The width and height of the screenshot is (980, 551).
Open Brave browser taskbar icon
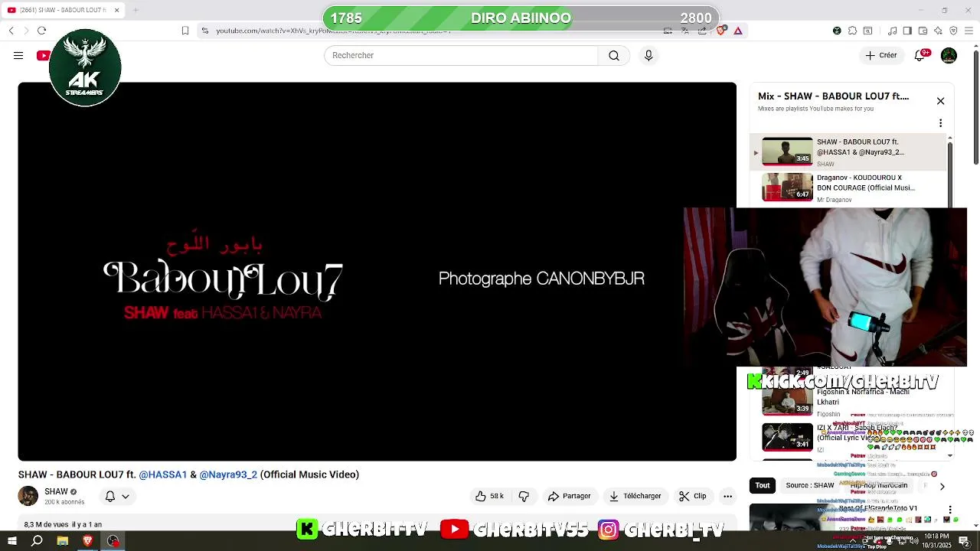(87, 541)
